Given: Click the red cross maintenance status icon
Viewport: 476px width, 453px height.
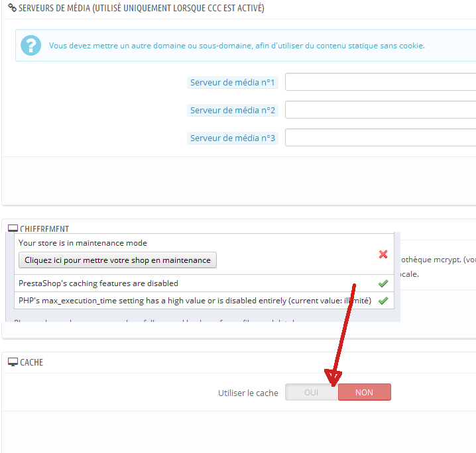Looking at the screenshot, I should [x=383, y=254].
